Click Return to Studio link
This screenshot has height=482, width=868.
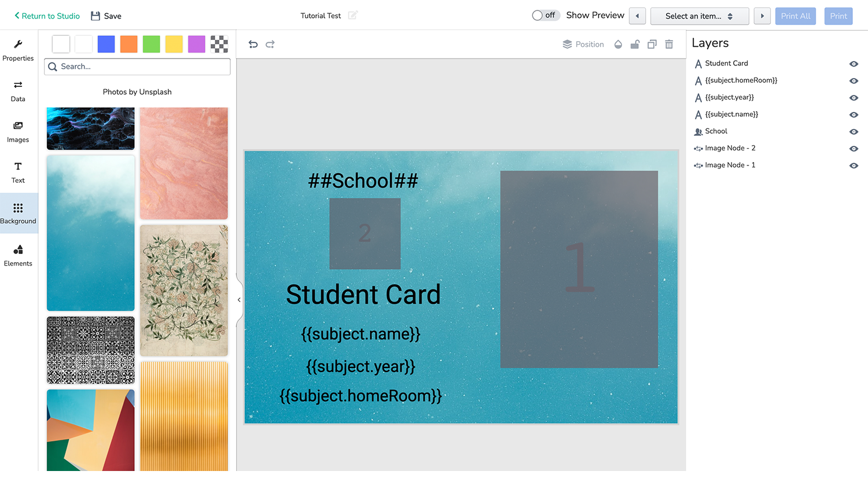click(x=47, y=16)
